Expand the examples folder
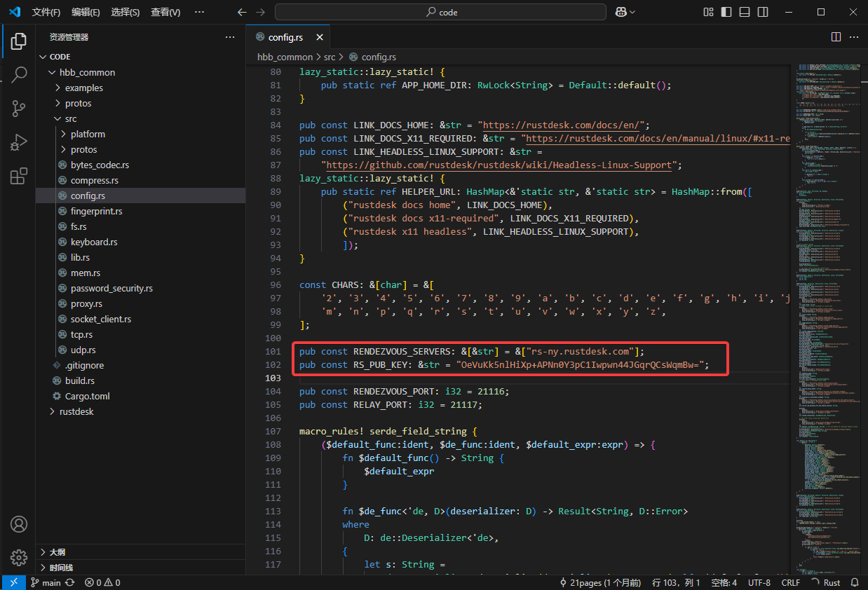This screenshot has width=868, height=590. (x=83, y=88)
